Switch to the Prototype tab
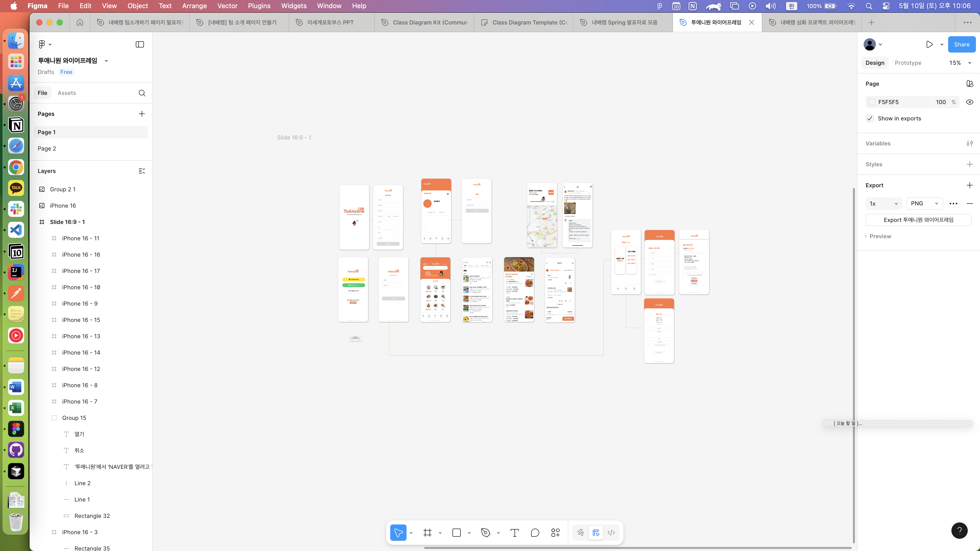 point(908,63)
